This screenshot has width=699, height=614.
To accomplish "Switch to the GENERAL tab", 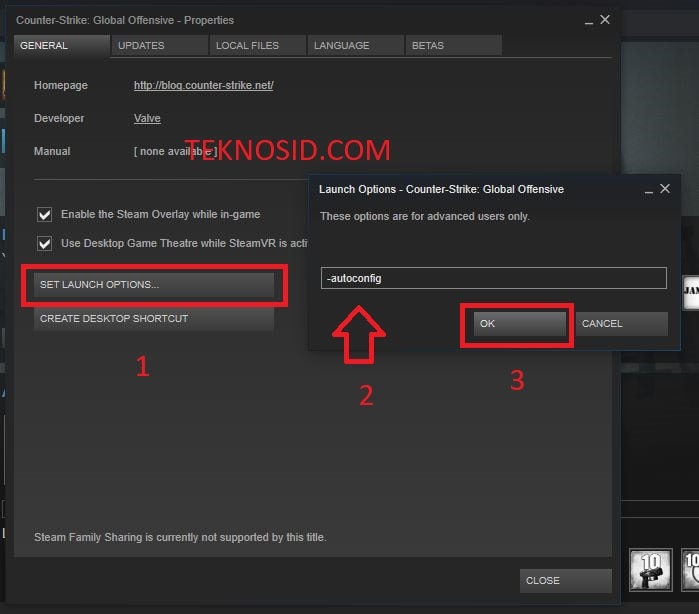I will pos(62,45).
